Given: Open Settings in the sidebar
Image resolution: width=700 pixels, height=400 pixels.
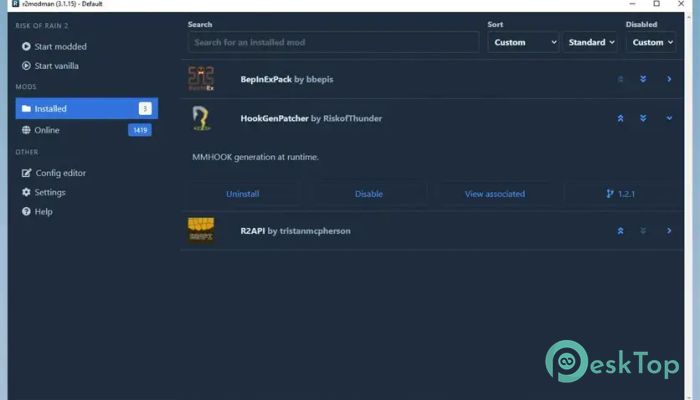Looking at the screenshot, I should click(43, 192).
